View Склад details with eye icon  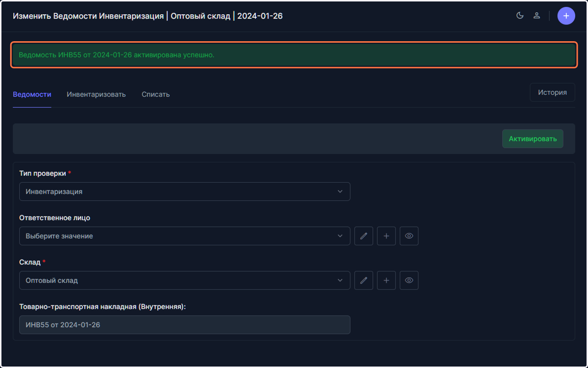click(x=409, y=281)
